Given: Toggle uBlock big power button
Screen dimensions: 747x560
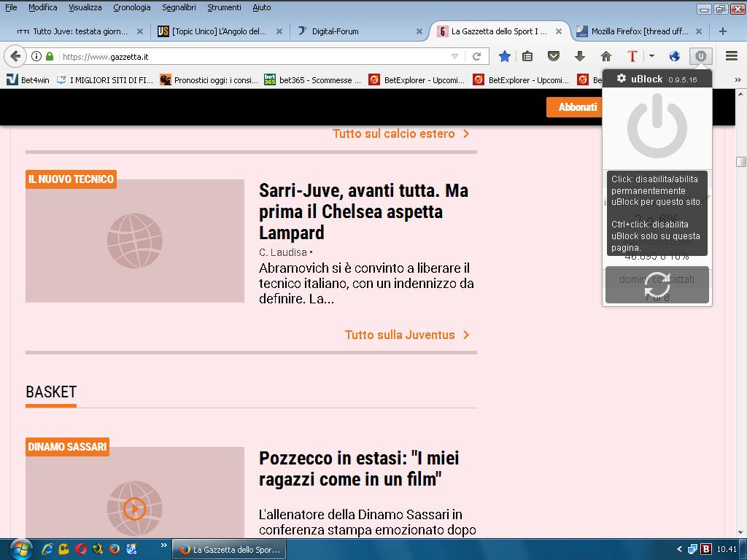Looking at the screenshot, I should click(657, 125).
